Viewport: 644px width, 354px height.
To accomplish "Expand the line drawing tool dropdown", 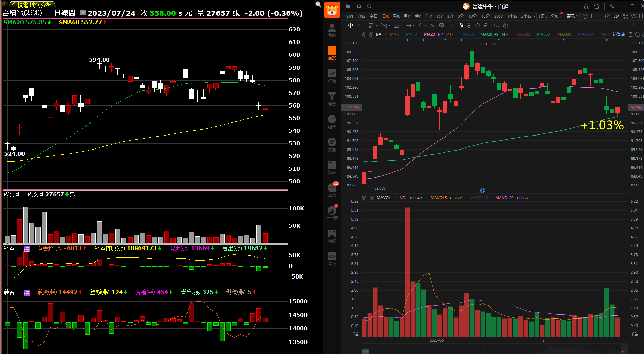I will coord(365,25).
